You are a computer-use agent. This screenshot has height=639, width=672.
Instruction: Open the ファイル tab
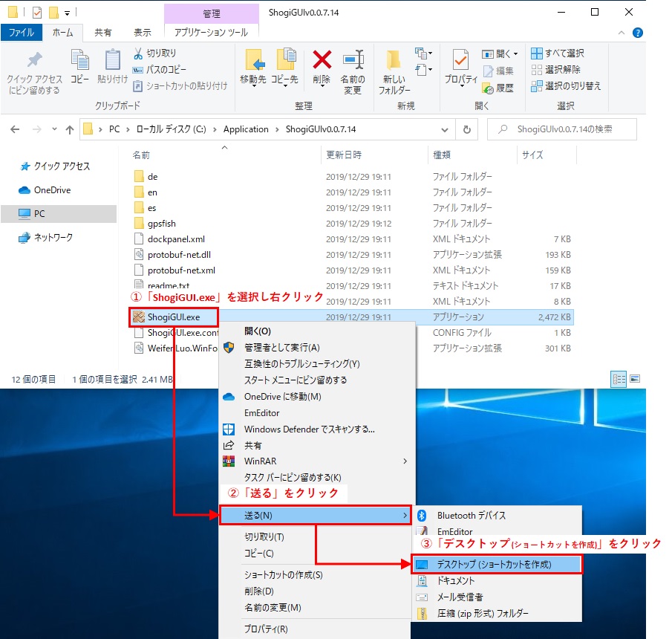coord(22,33)
